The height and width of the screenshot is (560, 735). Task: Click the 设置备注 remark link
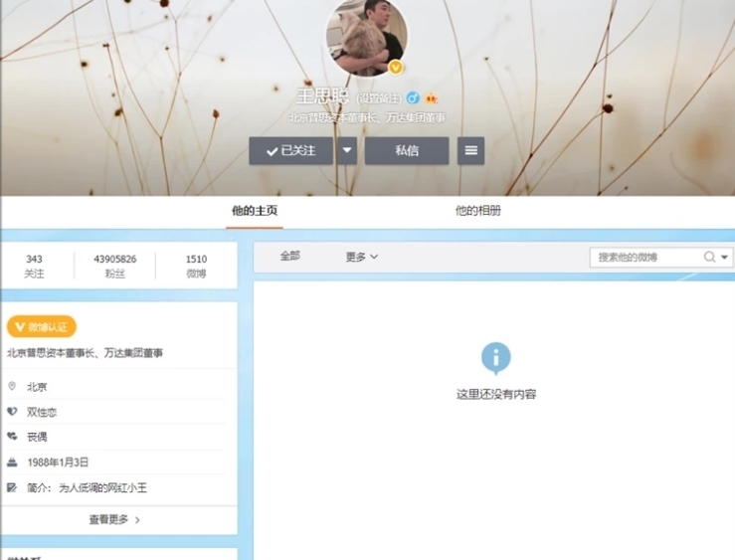click(379, 98)
